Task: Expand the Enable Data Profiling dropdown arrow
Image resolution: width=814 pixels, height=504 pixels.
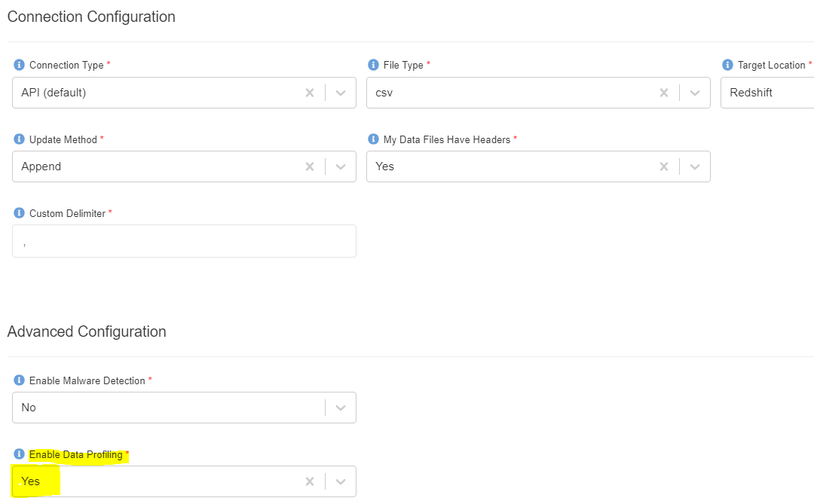Action: click(x=341, y=481)
